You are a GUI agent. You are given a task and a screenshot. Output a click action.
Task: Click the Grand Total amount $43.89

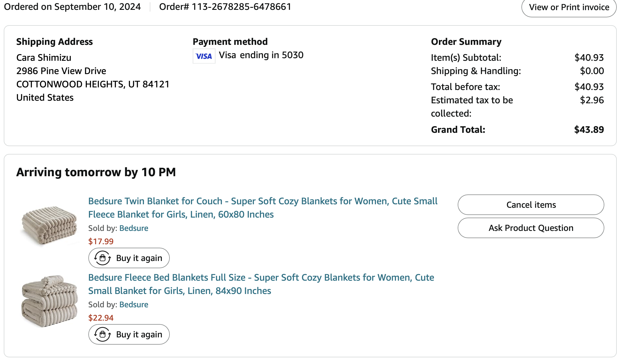(589, 130)
